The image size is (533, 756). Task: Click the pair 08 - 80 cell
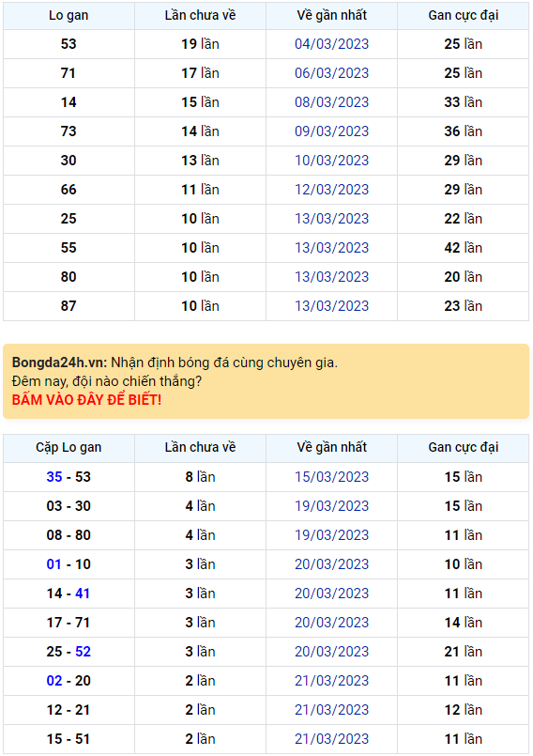(69, 535)
